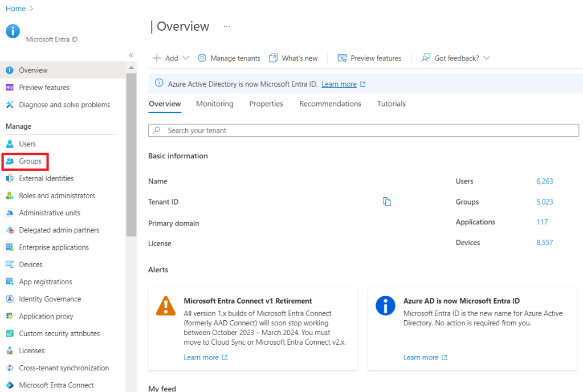Open Custom security attributes

coord(59,333)
